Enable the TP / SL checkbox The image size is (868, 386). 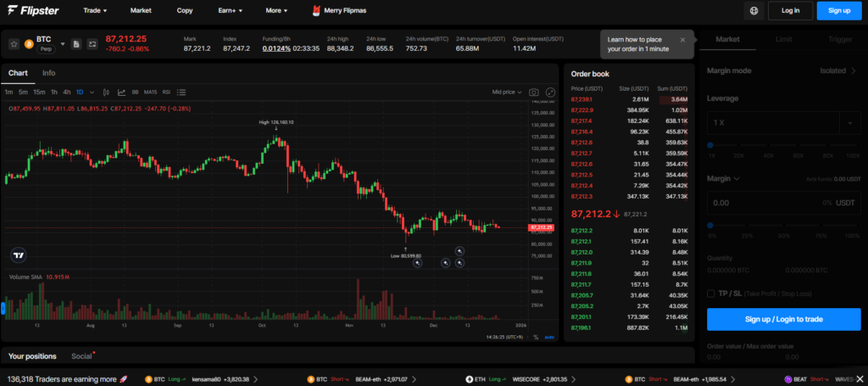711,294
